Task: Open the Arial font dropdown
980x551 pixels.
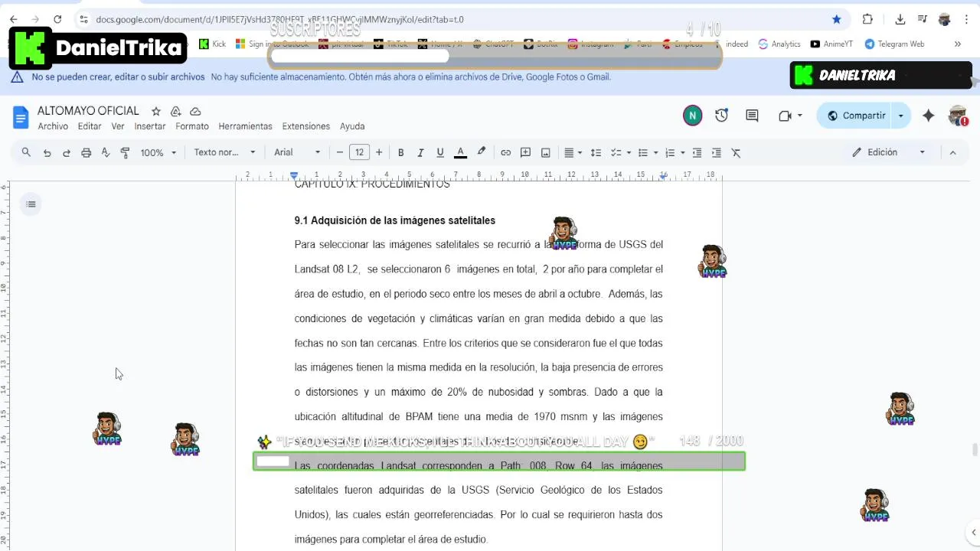Action: pyautogui.click(x=297, y=152)
